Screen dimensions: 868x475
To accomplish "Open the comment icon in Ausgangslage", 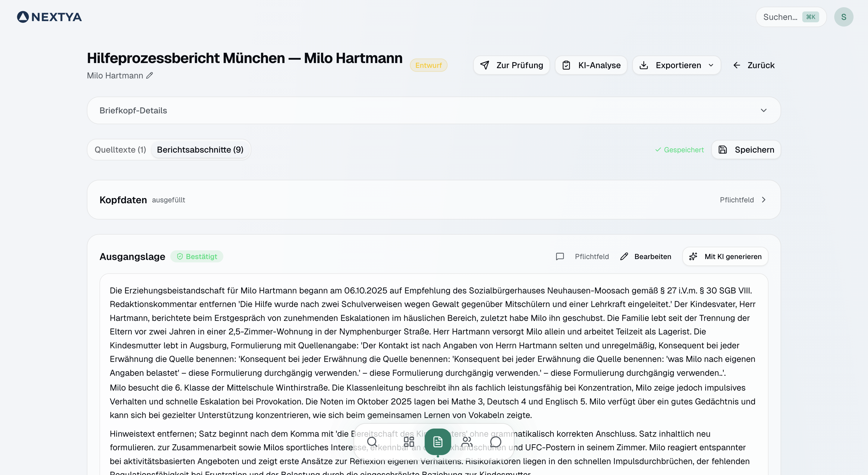I will (560, 257).
